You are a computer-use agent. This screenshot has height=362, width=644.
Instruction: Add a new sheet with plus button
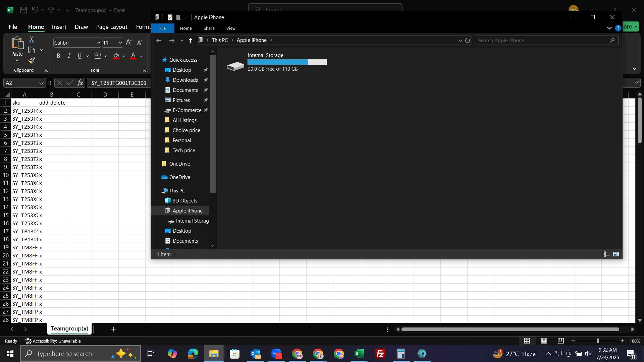[113, 329]
